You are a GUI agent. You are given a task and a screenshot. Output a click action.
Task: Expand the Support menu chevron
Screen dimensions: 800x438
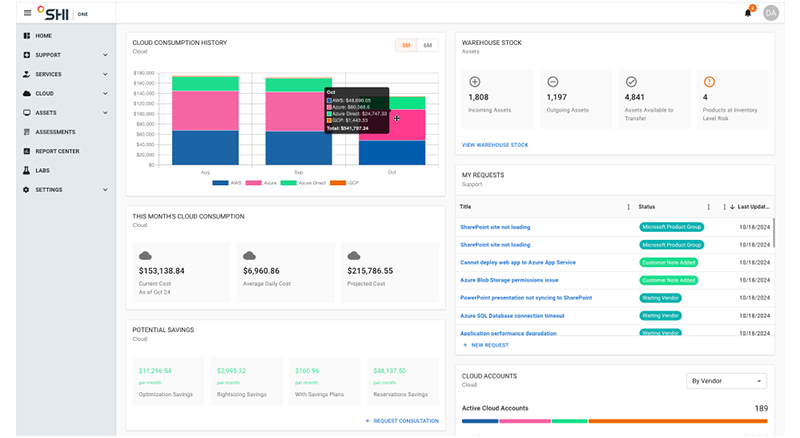(x=105, y=55)
